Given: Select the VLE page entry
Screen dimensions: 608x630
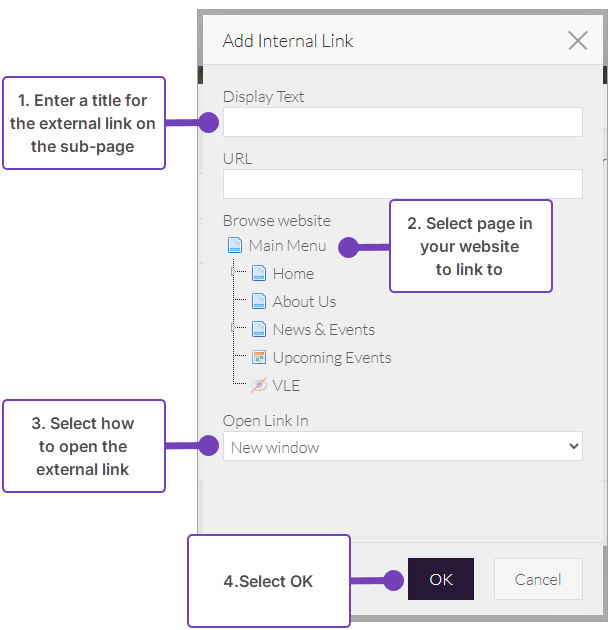Looking at the screenshot, I should pyautogui.click(x=286, y=385).
